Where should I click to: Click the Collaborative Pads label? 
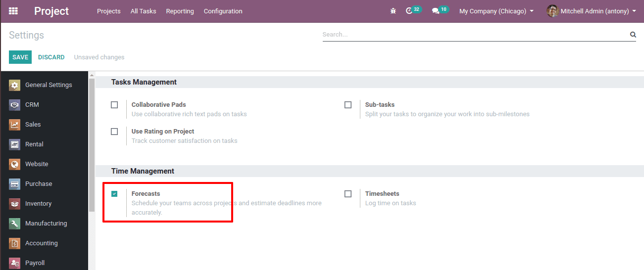pos(159,105)
